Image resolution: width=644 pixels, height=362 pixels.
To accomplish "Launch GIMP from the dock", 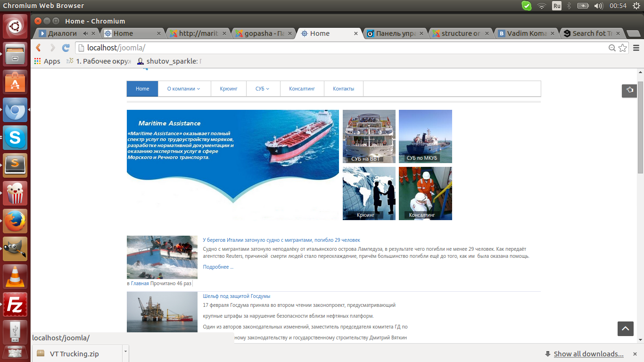I will (16, 249).
